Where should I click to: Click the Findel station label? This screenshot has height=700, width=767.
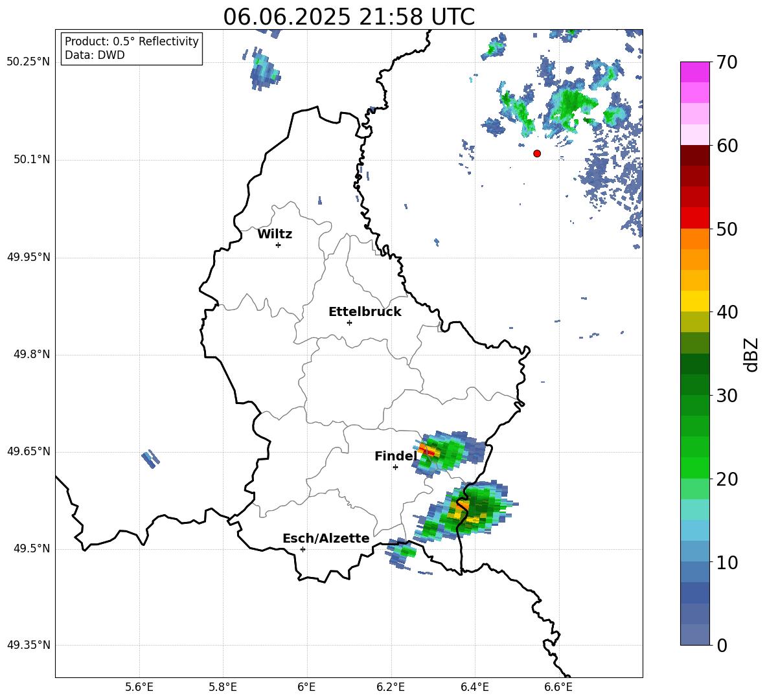[396, 456]
